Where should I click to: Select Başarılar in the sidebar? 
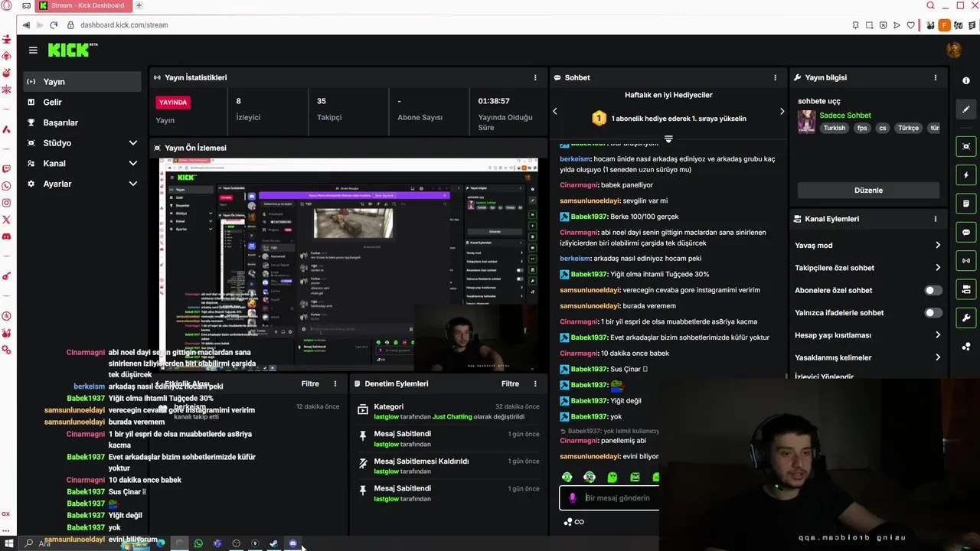[x=82, y=122]
